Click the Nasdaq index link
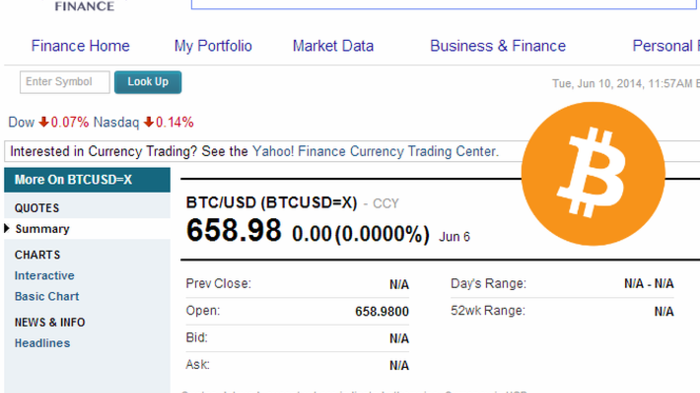Viewport: 700px width, 393px height. [116, 122]
